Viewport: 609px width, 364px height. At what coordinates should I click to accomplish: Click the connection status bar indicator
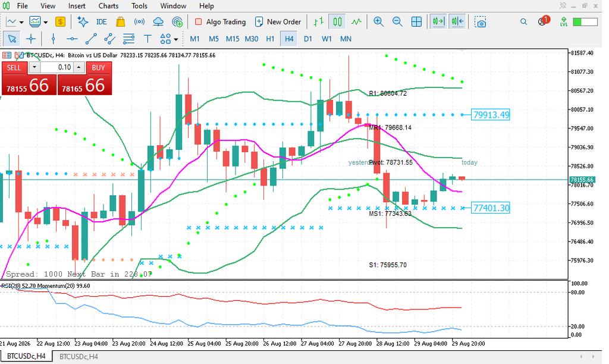(585, 22)
